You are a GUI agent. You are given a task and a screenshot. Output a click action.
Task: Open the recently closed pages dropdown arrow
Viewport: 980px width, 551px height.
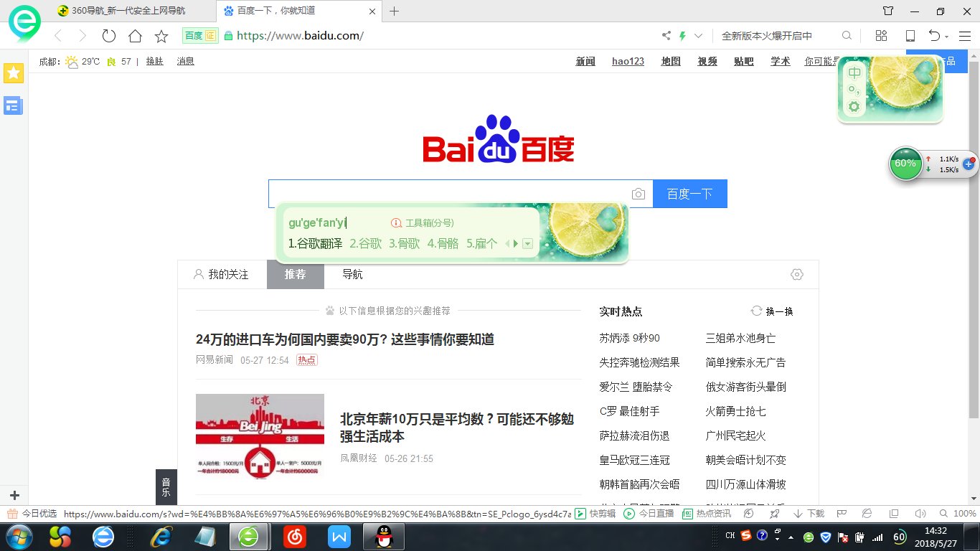coord(947,35)
